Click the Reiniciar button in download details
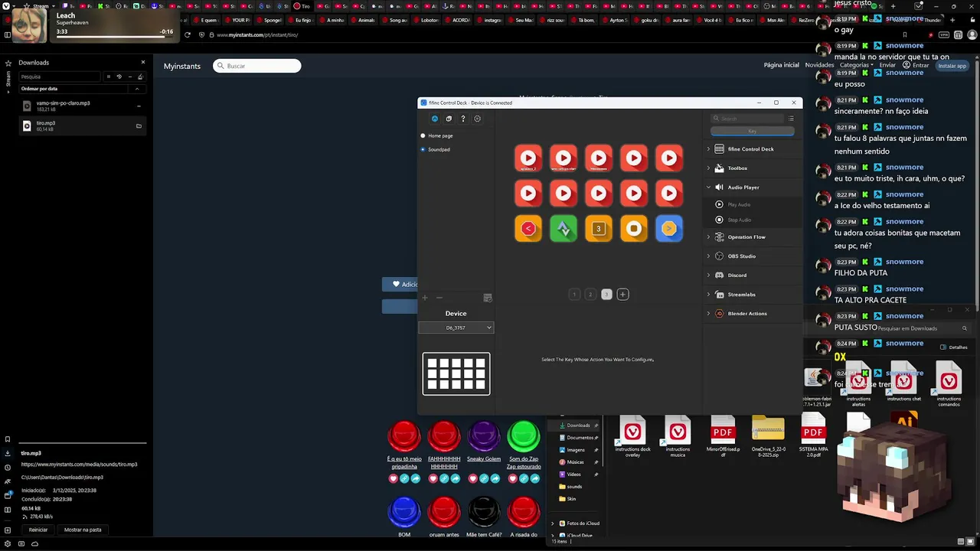 click(x=38, y=530)
